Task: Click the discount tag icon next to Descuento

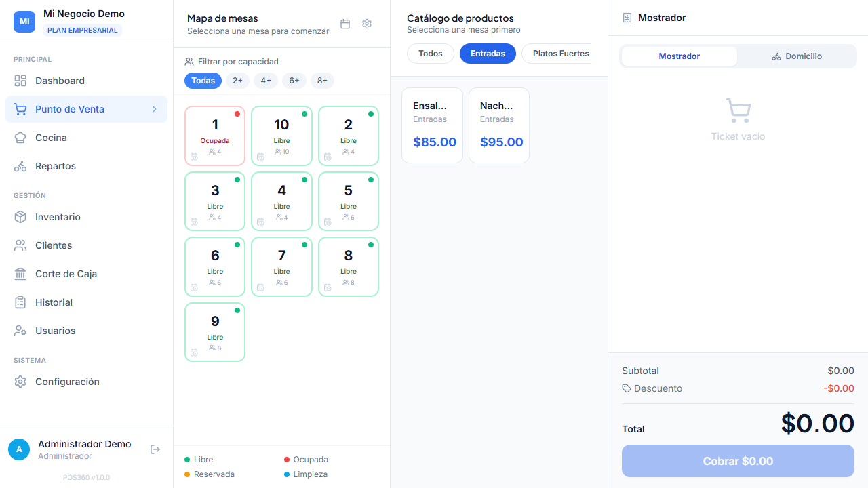Action: (627, 388)
